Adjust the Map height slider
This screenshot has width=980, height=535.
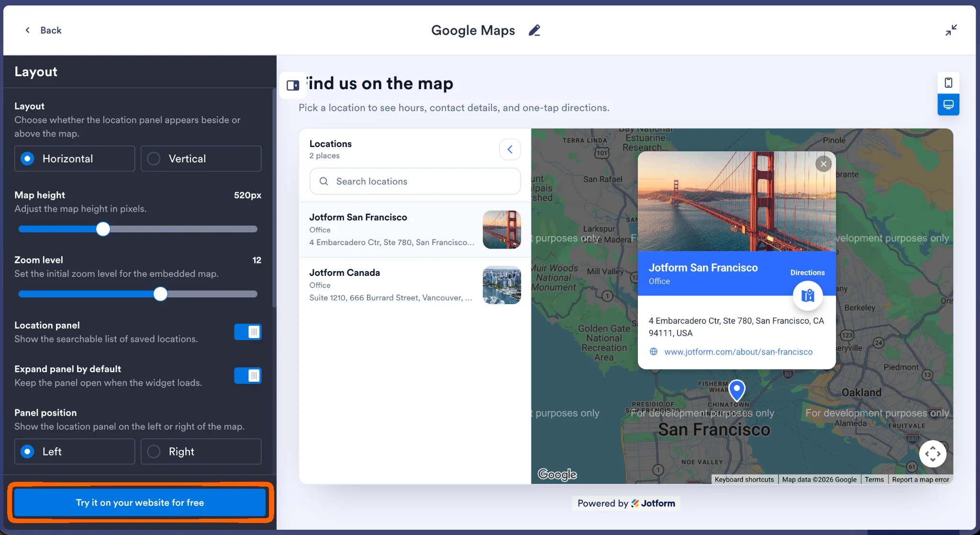click(103, 229)
